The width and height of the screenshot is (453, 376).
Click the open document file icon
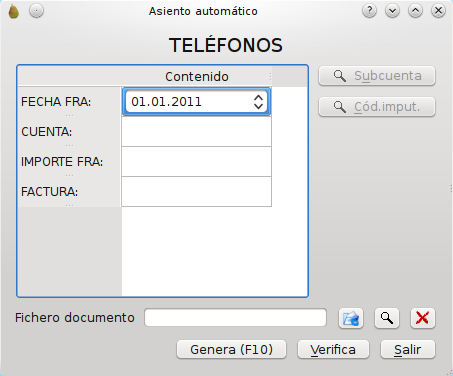[x=351, y=318]
